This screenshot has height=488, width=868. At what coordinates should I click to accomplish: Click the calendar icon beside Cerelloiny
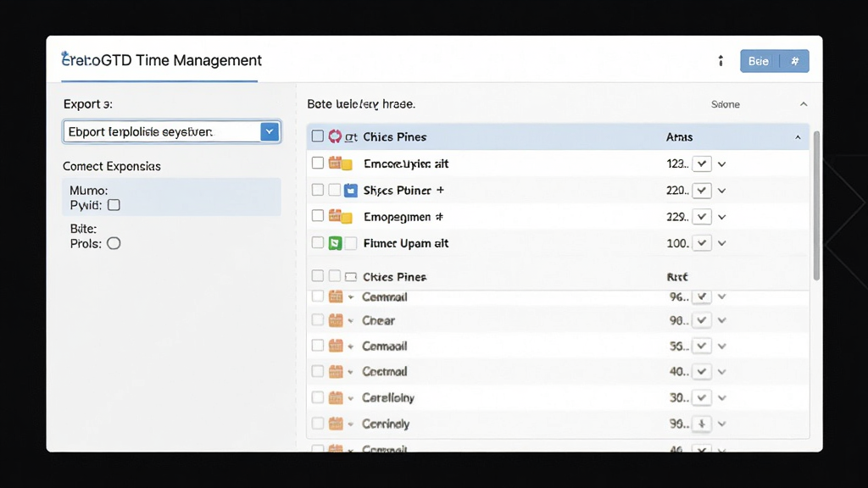(336, 397)
